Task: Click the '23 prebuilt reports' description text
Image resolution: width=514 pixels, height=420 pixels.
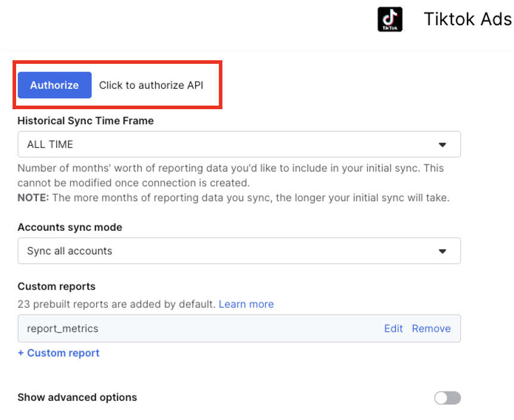Action: click(x=116, y=304)
